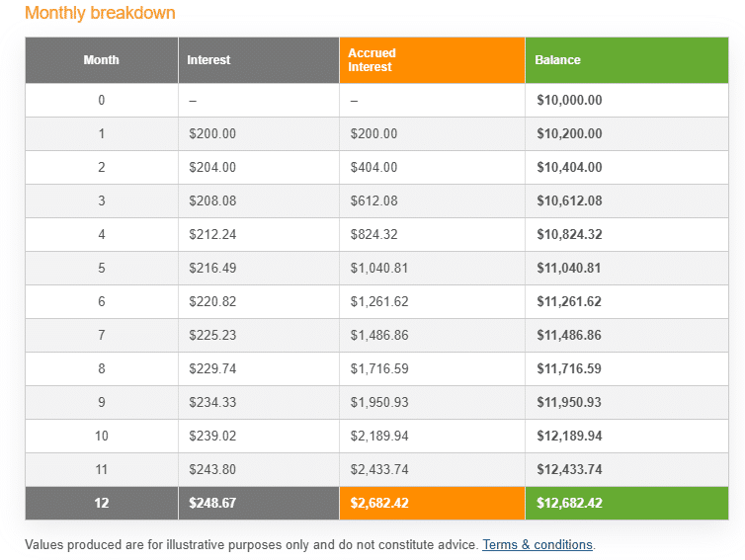Screen dimensions: 745x560
Task: Select the $612.08 accrued interest cell
Action: click(x=373, y=201)
